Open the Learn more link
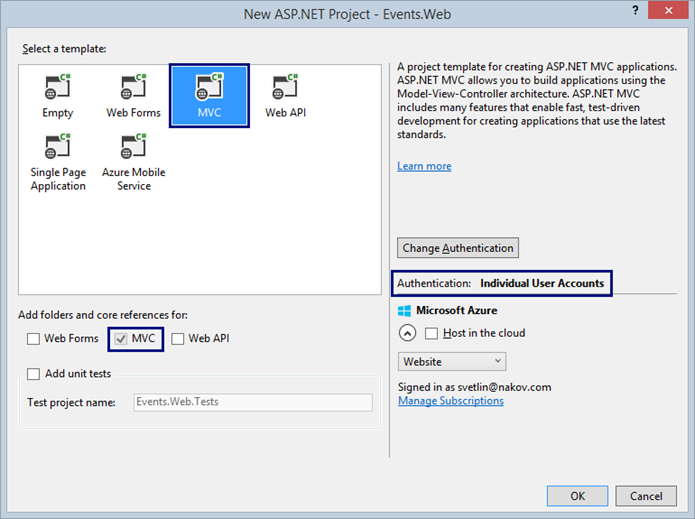The height and width of the screenshot is (519, 695). pos(424,166)
